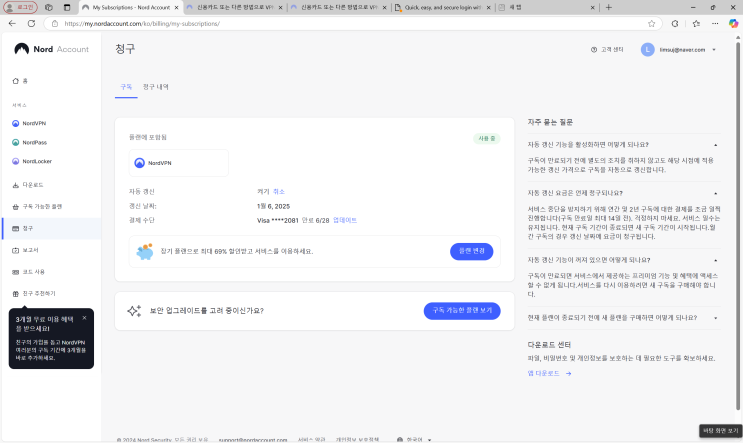Open browser favorites list icon
Screen dimensions: 743x443
(x=696, y=23)
